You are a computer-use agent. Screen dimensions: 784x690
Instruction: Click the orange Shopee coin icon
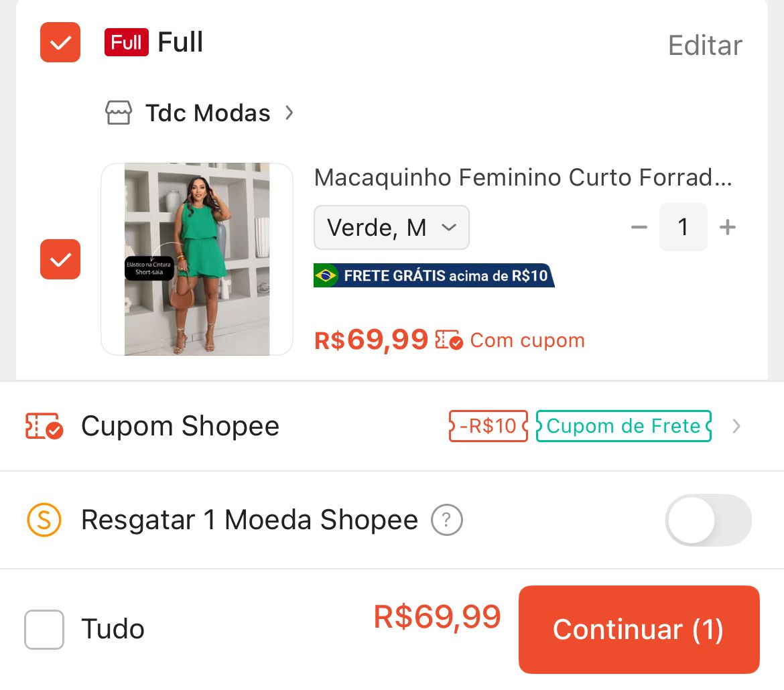tap(43, 520)
